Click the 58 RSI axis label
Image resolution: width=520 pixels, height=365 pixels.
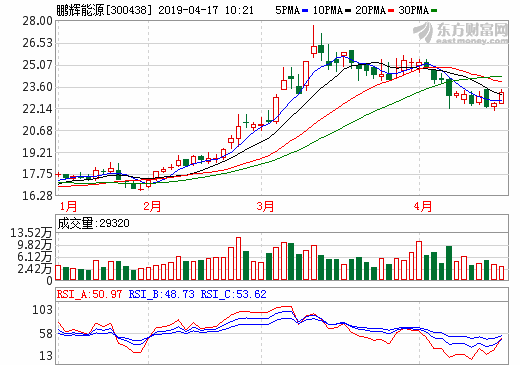coord(46,334)
